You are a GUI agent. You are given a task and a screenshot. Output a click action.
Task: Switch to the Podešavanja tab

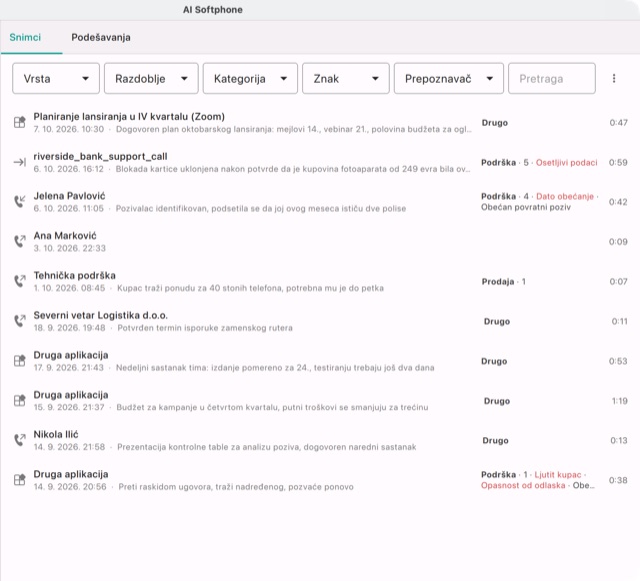click(x=101, y=37)
